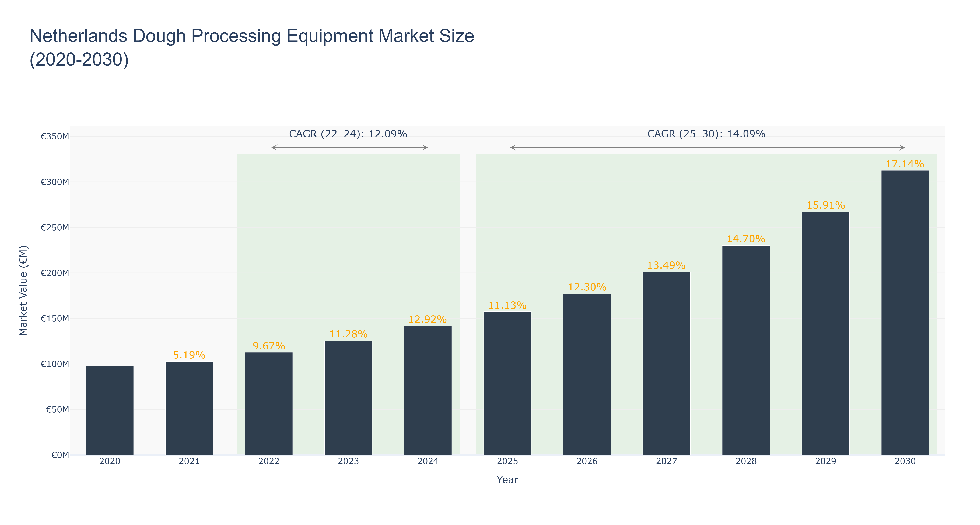Select the 2025 bar
Viewport: 980px width, 525px height.
(507, 383)
